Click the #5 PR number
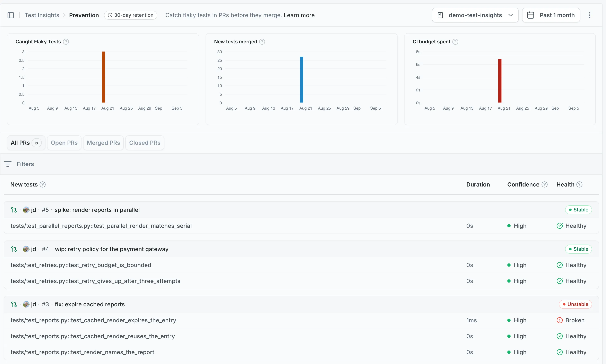Screen dimensions: 606x364 point(45,210)
